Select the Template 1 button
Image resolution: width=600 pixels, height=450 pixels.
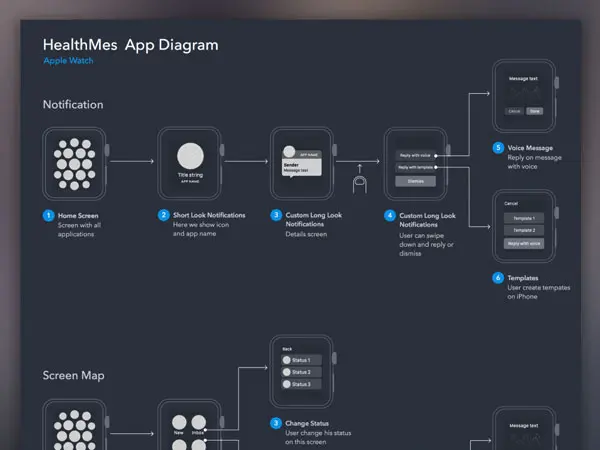(524, 218)
